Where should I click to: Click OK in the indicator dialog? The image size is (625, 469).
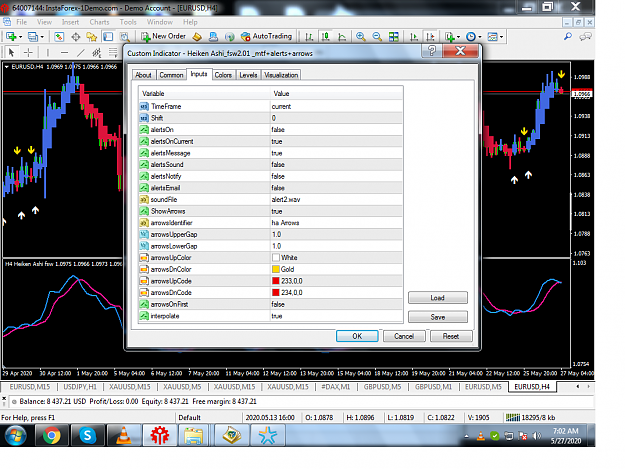[357, 336]
